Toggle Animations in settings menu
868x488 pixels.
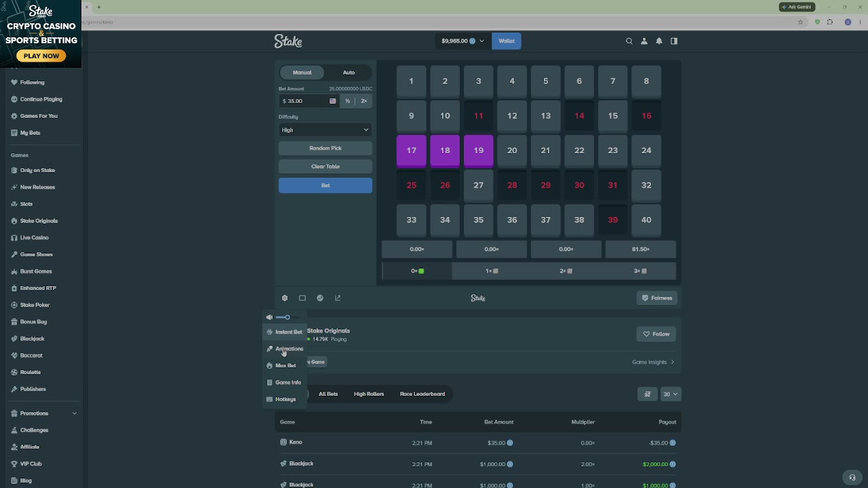[284, 349]
